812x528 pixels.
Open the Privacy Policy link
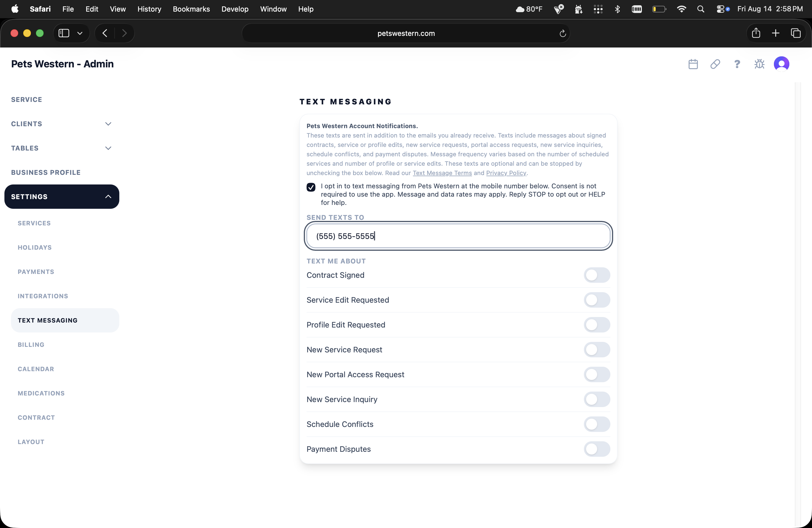[506, 173]
